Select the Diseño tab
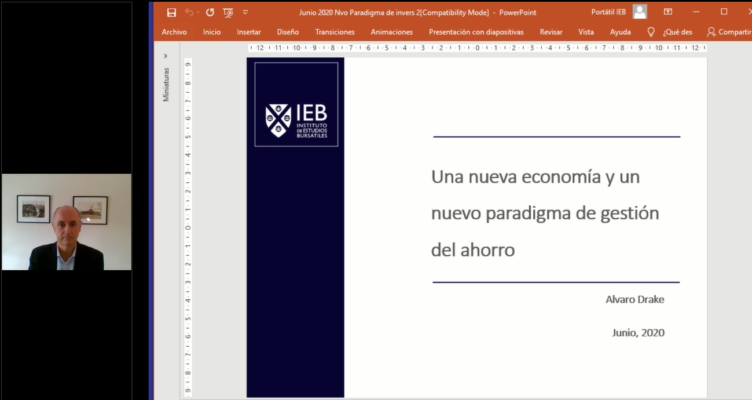The width and height of the screenshot is (752, 400). pyautogui.click(x=287, y=32)
